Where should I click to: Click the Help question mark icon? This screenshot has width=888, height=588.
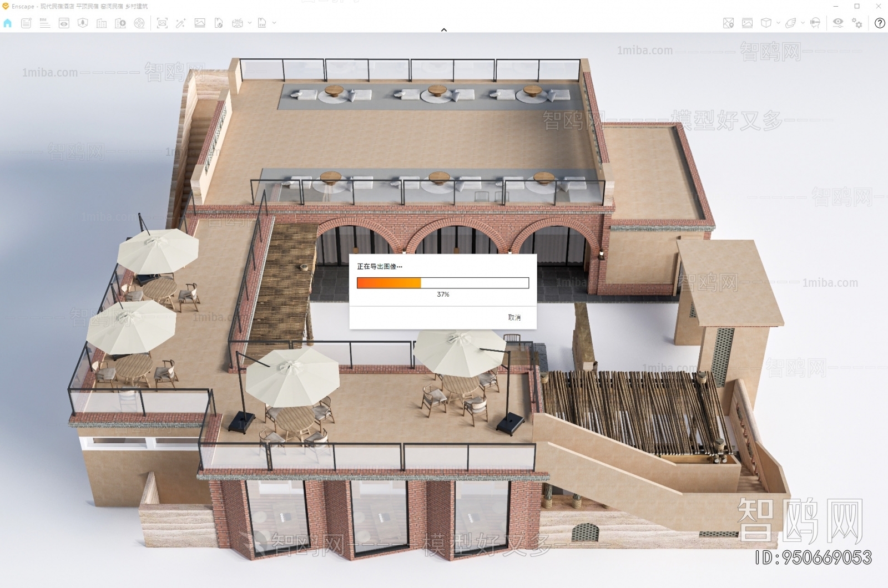[x=880, y=23]
